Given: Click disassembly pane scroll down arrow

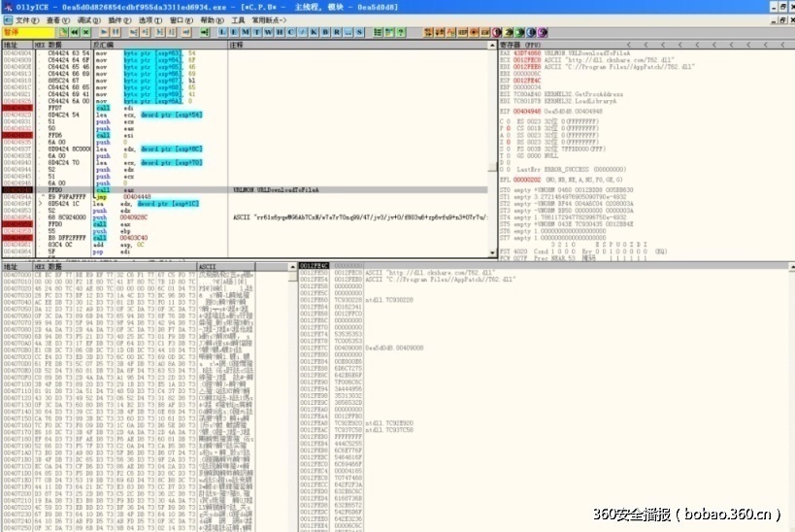Looking at the screenshot, I should 492,252.
